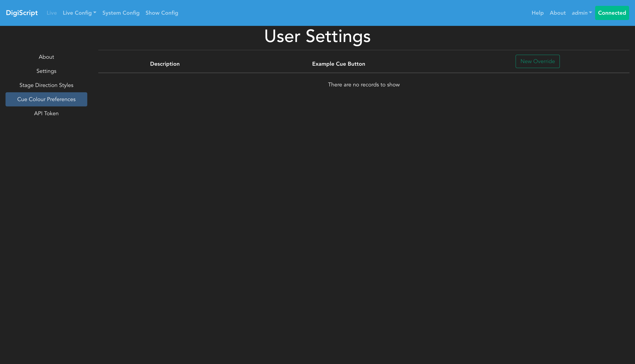
Task: Go to Show Config in navbar
Action: coord(162,13)
